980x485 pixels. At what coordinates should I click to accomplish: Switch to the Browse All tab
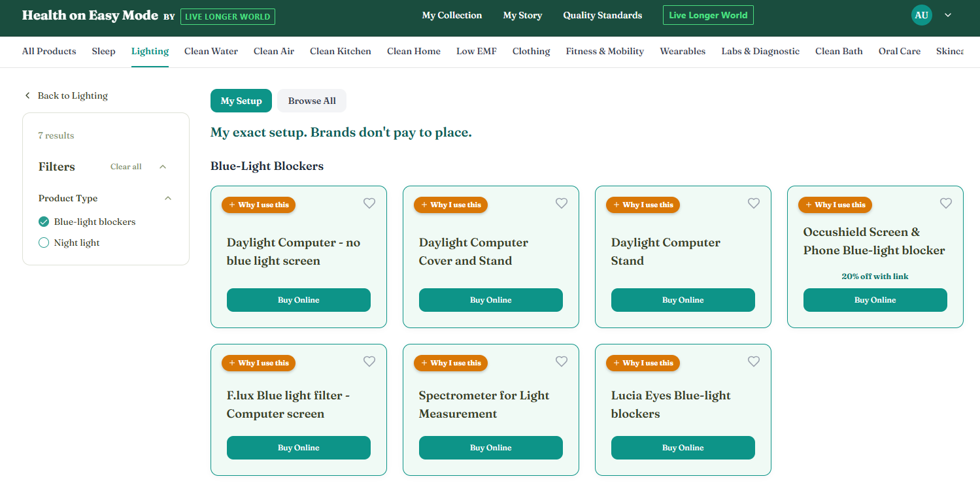coord(312,101)
